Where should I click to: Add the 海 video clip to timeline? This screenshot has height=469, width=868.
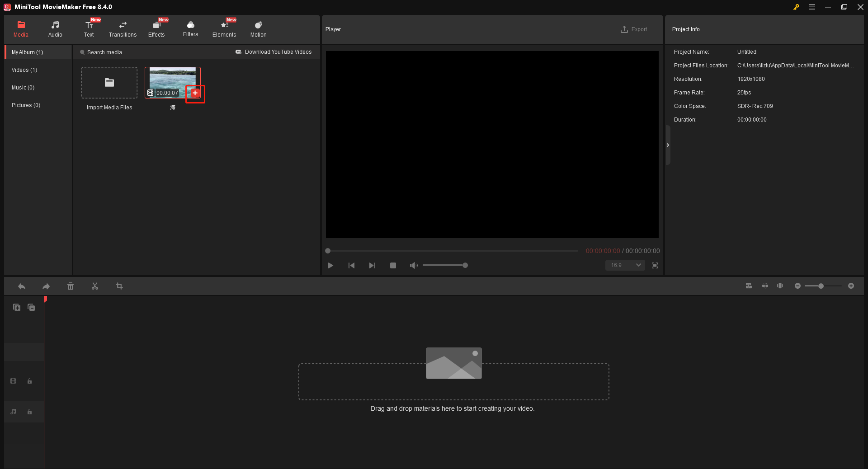coord(195,93)
